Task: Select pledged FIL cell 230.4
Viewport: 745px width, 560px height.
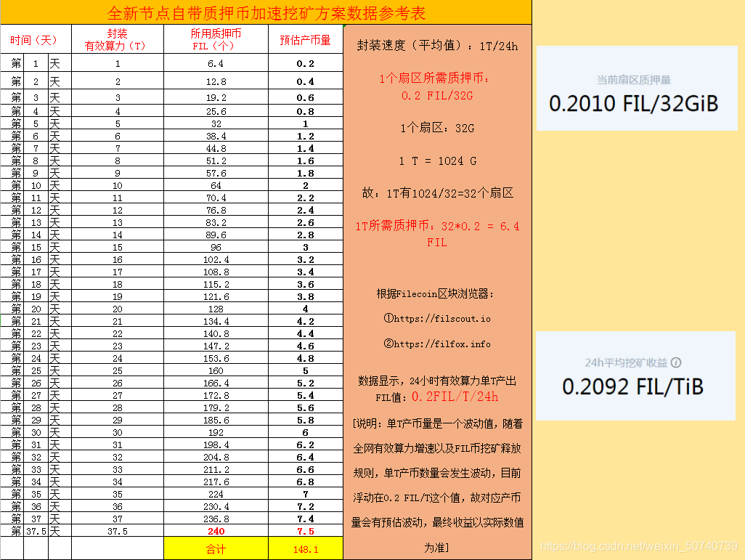Action: pos(216,507)
